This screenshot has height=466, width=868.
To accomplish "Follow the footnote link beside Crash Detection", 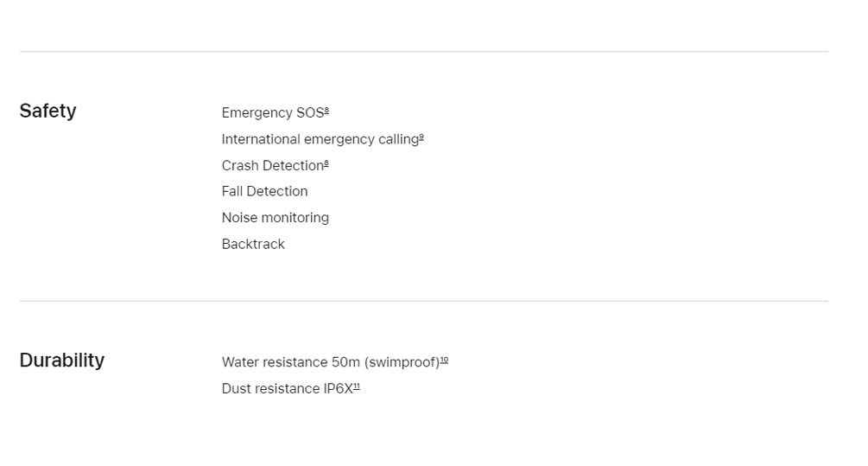I will [326, 163].
